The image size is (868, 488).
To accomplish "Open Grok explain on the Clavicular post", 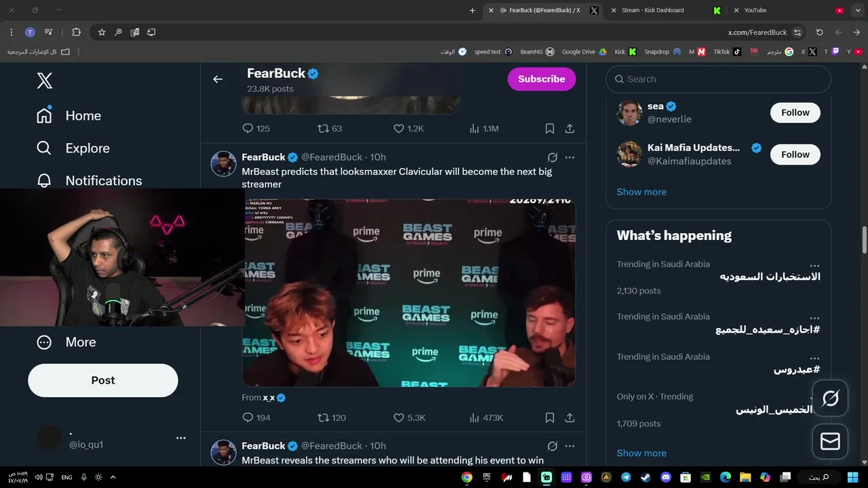I will click(x=552, y=157).
